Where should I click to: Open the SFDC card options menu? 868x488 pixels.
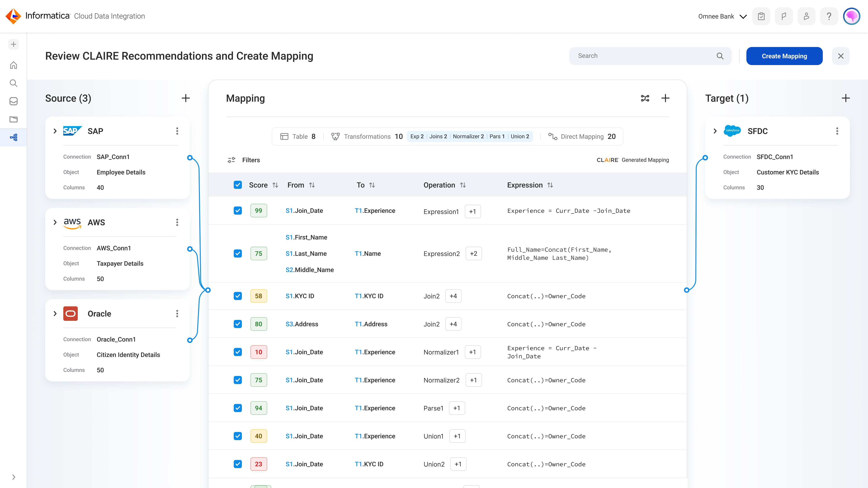(837, 131)
